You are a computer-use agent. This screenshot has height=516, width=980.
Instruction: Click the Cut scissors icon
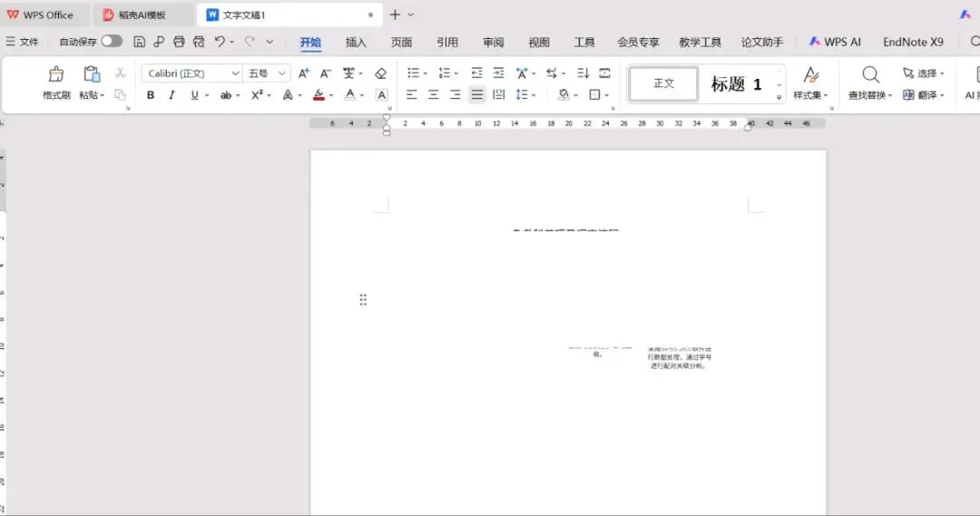(x=120, y=73)
